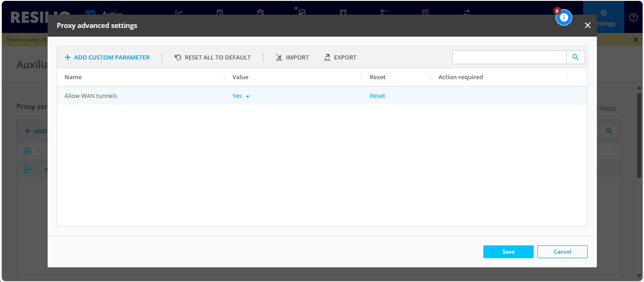
Task: Open the Allow WAN tunnels value dropdown
Action: point(241,96)
